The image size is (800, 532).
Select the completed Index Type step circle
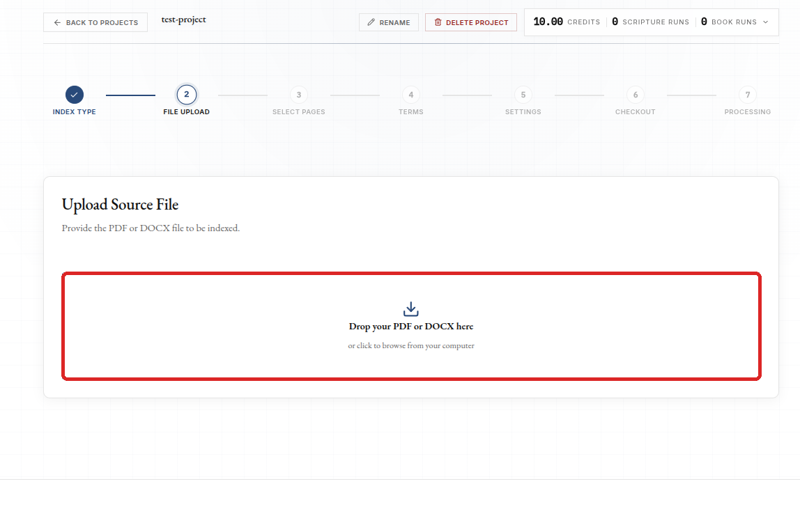(75, 95)
